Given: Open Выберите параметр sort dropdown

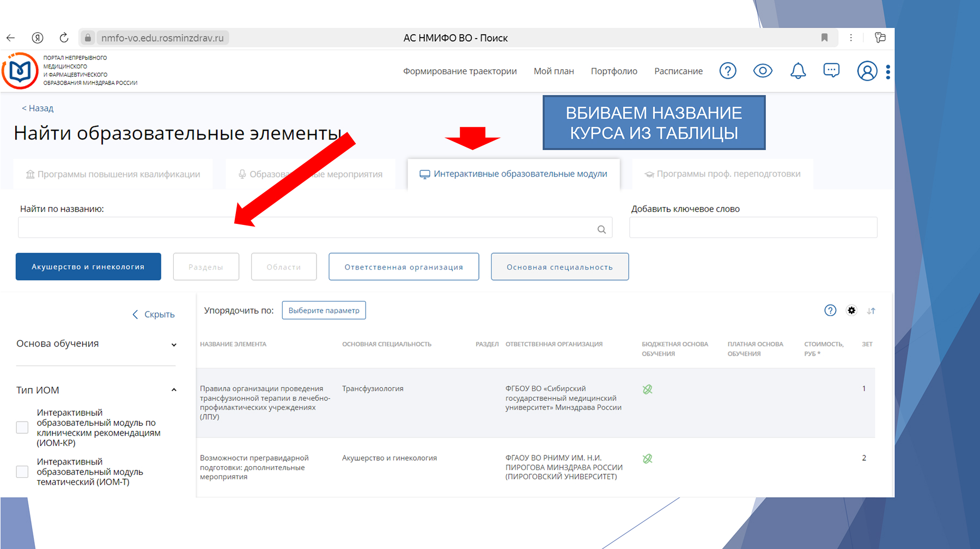Looking at the screenshot, I should click(324, 310).
